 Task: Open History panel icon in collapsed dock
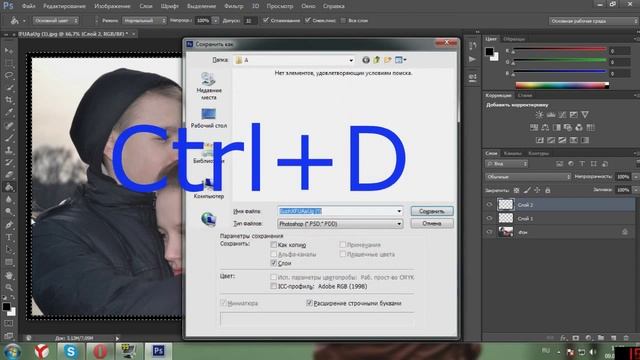(473, 46)
